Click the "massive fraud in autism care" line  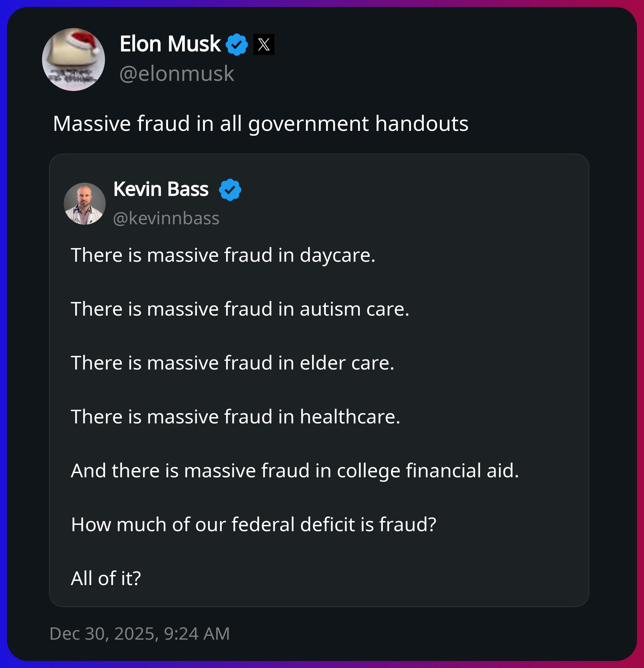[240, 309]
